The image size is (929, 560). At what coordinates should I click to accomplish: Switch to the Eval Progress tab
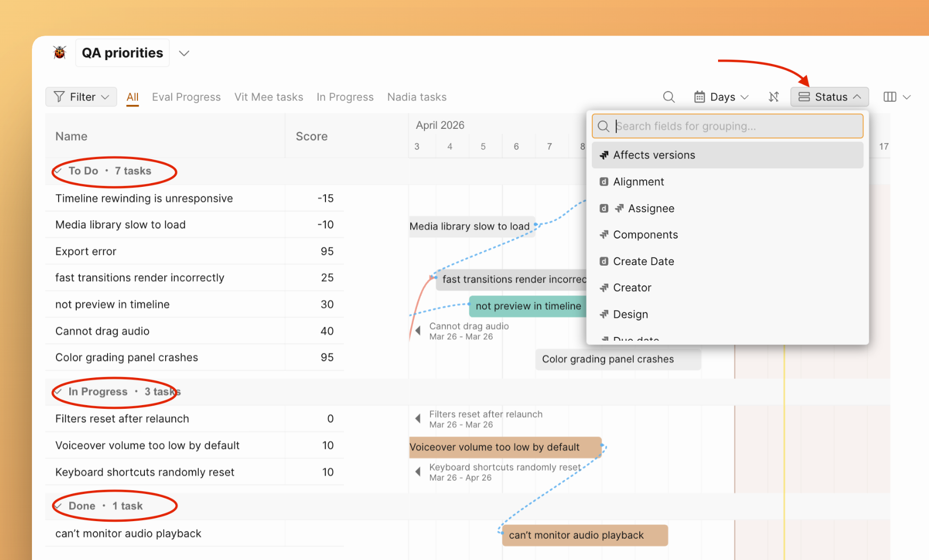coord(186,97)
